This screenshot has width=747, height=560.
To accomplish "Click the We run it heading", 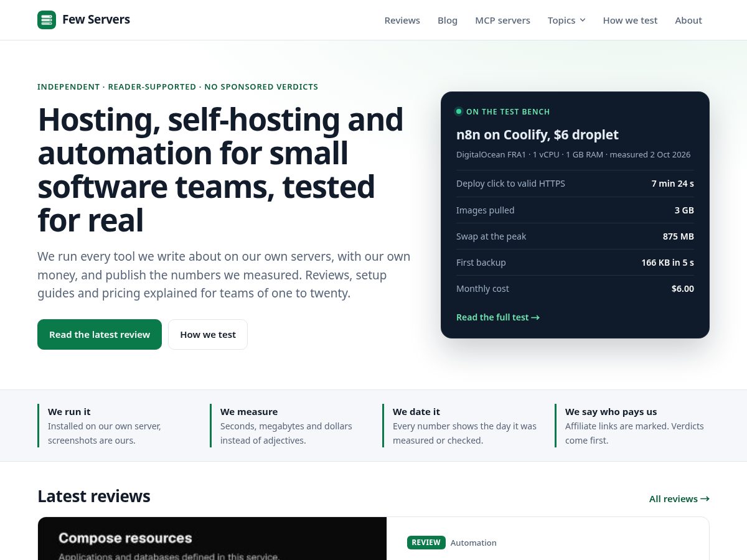I will point(69,412).
